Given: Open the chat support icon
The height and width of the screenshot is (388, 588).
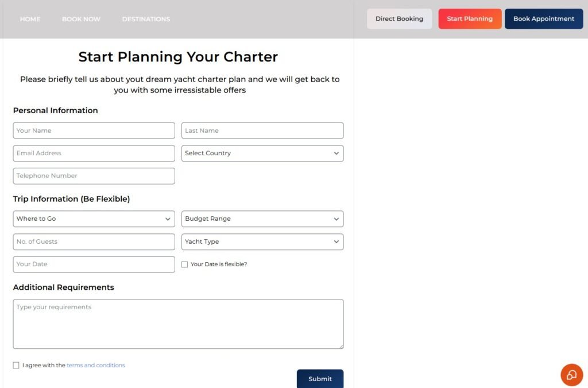Looking at the screenshot, I should [x=571, y=375].
